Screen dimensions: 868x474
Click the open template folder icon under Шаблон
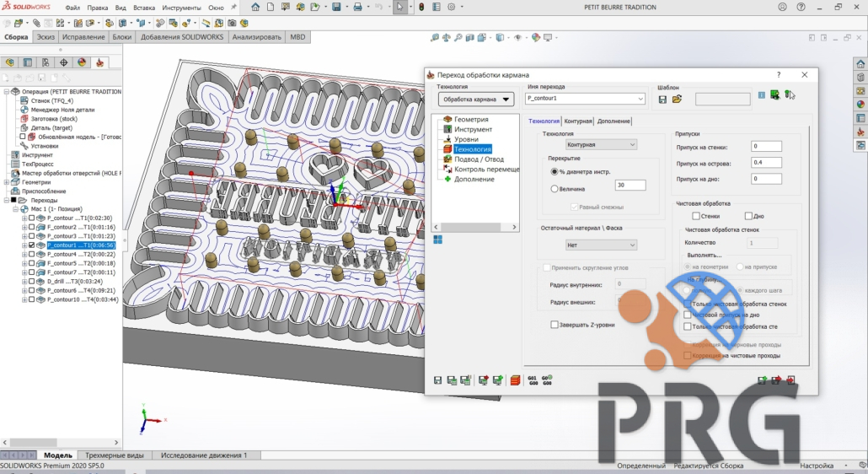pyautogui.click(x=677, y=100)
